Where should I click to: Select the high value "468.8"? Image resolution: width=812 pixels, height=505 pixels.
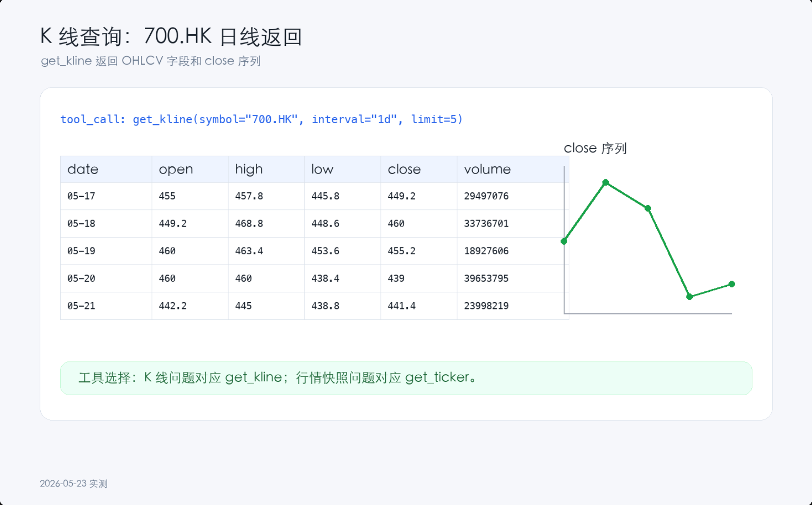pos(249,223)
